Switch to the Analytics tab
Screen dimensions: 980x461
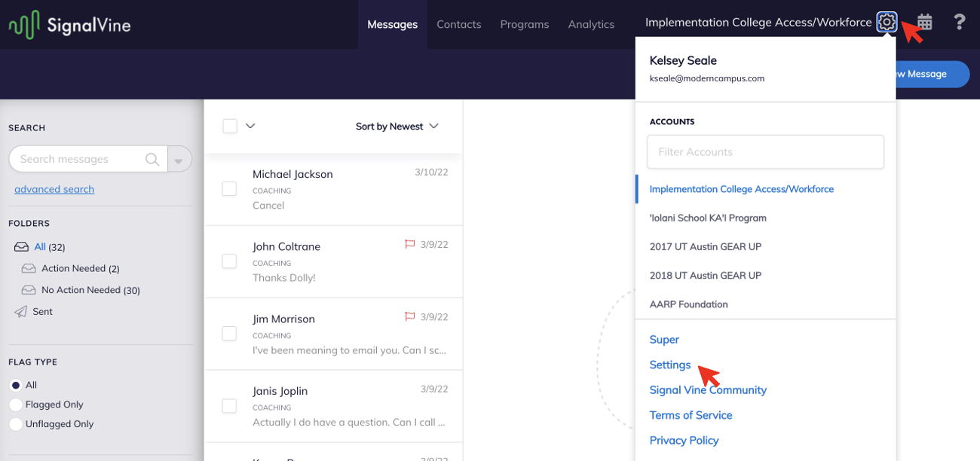[591, 23]
